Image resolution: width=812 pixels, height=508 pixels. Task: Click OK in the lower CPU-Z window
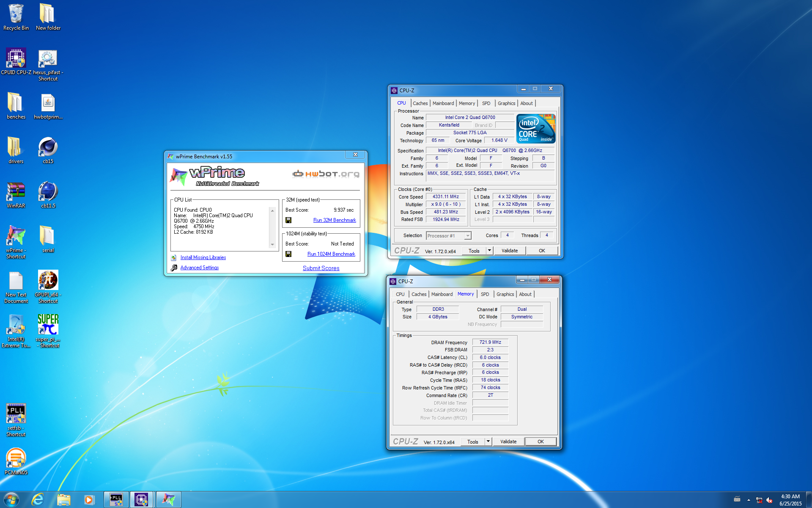pos(540,442)
